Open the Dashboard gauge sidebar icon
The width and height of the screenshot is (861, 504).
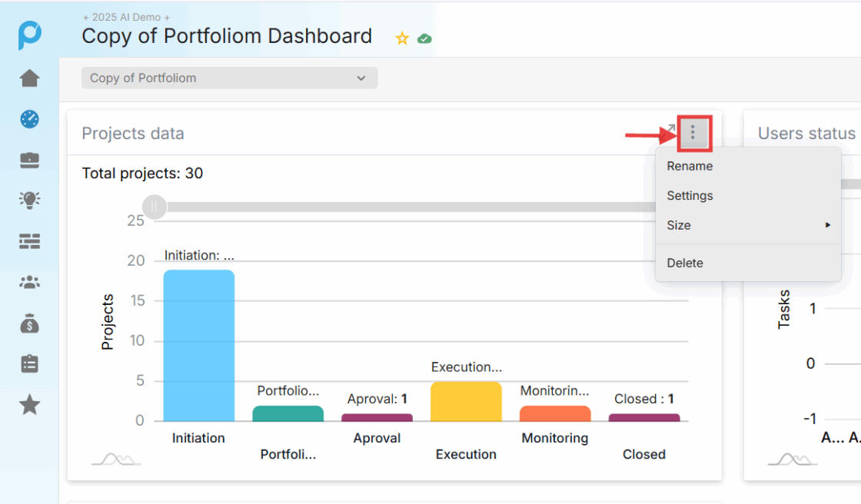pyautogui.click(x=29, y=119)
